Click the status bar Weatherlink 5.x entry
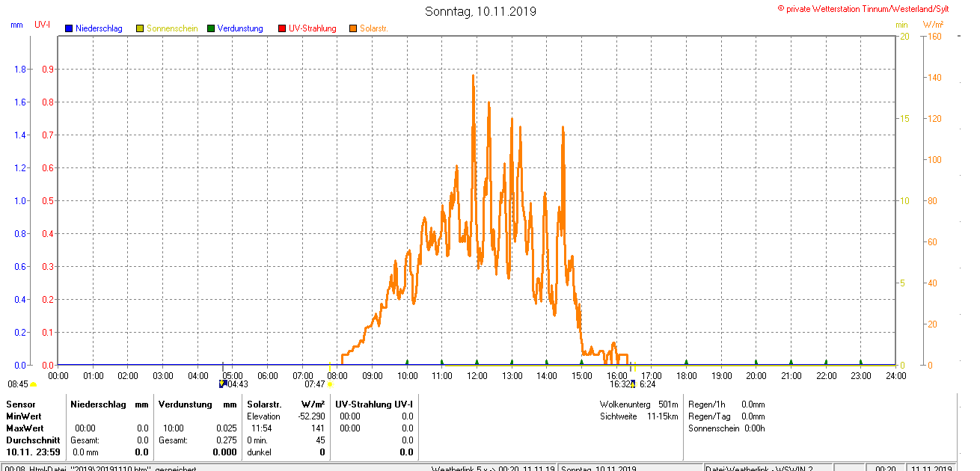980x471 pixels. click(493, 468)
